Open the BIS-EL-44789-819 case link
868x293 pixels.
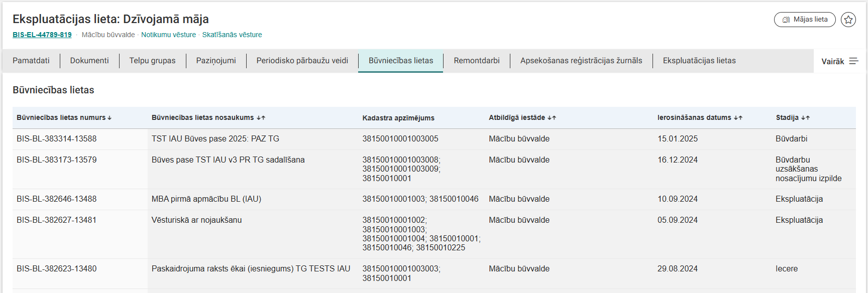point(42,35)
